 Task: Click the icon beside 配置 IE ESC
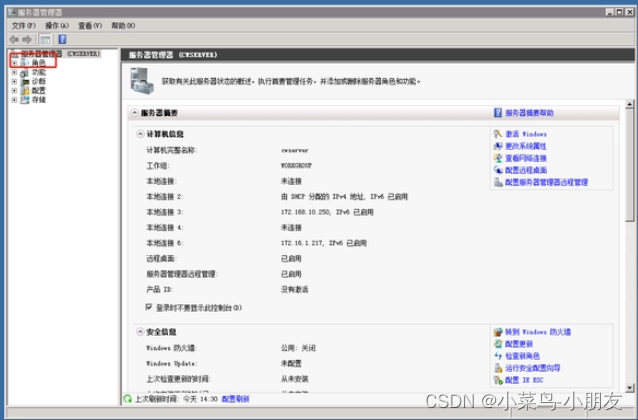click(x=498, y=380)
